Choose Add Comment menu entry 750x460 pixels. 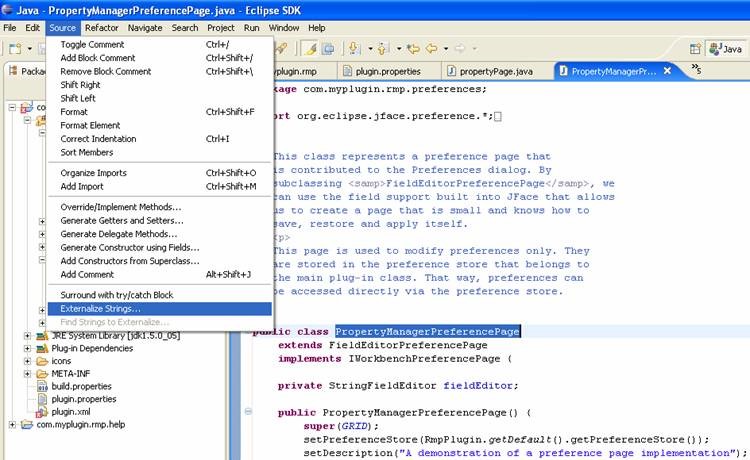[x=160, y=274]
